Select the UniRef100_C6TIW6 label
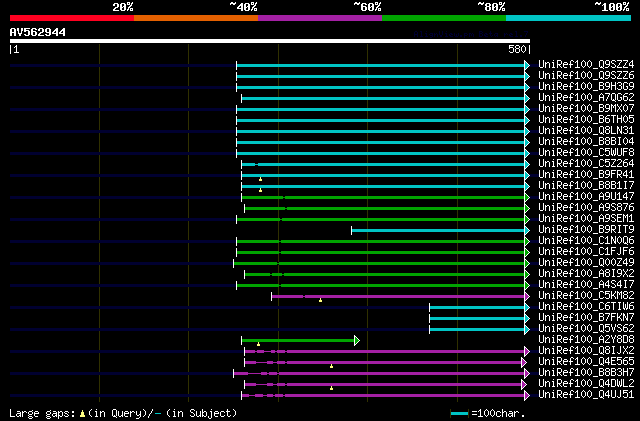 [x=586, y=307]
